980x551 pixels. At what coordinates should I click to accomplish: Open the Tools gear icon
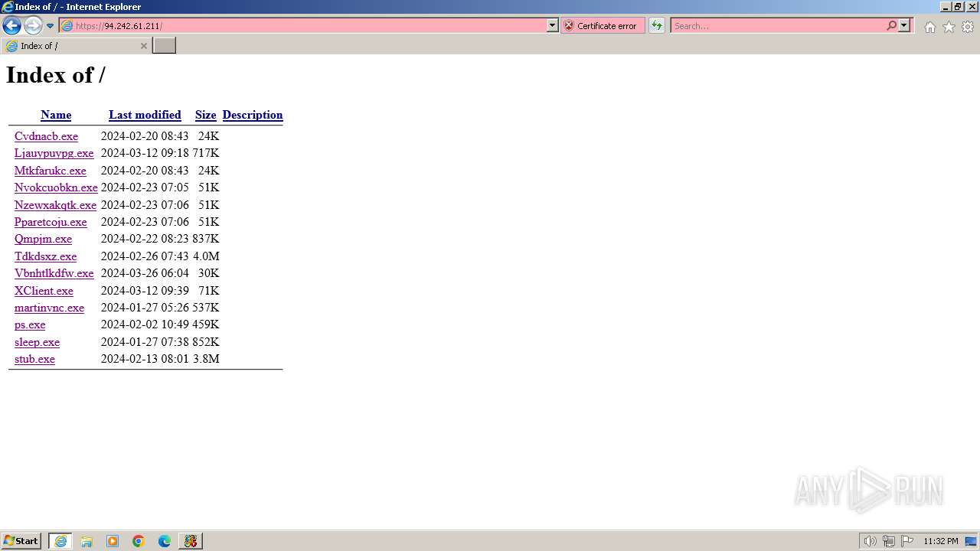point(968,27)
